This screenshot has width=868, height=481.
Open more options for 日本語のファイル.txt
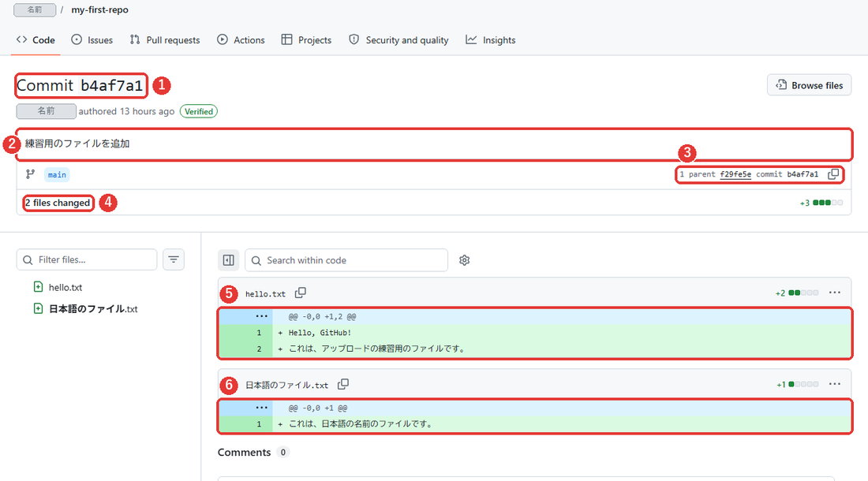tap(835, 384)
